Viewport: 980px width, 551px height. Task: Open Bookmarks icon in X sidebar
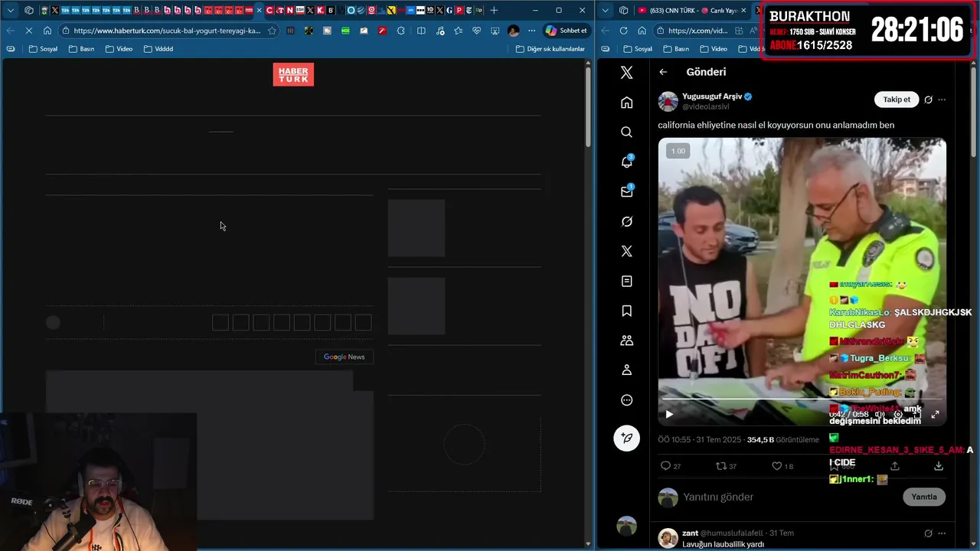(x=626, y=311)
